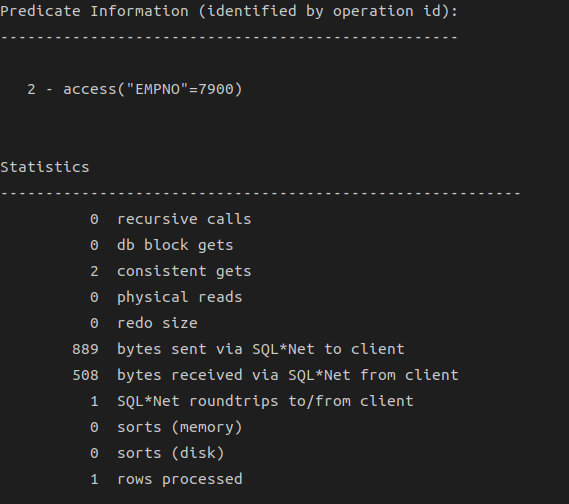The width and height of the screenshot is (569, 504).
Task: Click the Statistics heading
Action: point(45,167)
